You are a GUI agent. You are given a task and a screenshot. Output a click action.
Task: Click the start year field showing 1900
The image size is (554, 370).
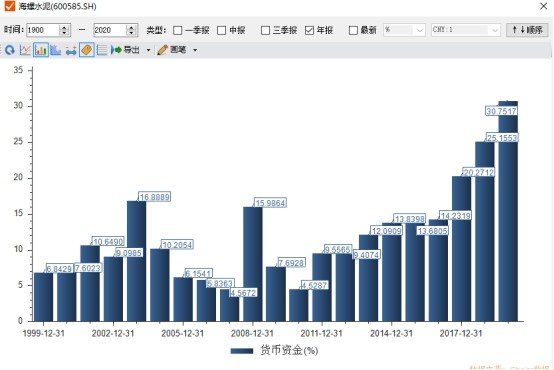click(x=42, y=30)
